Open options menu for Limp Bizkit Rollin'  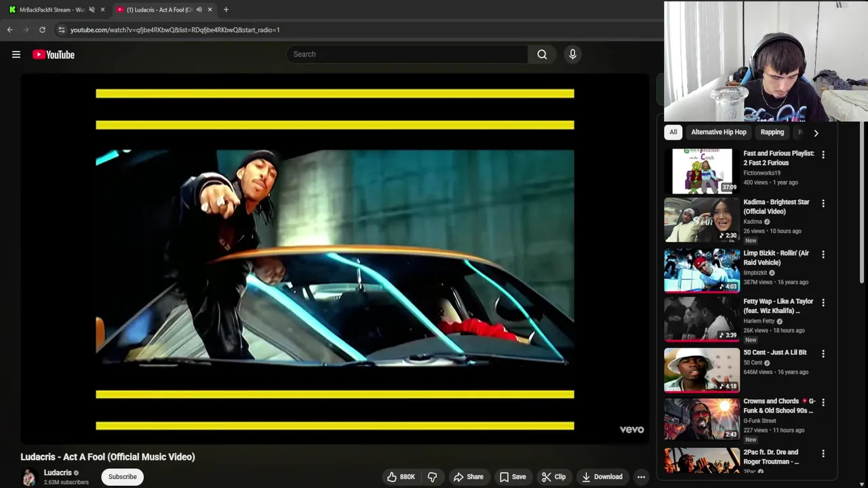pos(823,255)
